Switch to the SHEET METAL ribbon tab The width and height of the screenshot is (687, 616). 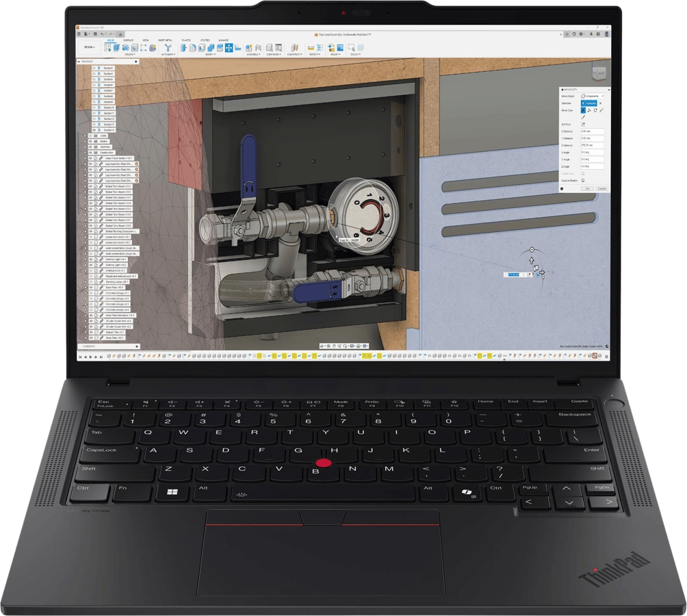(x=165, y=40)
